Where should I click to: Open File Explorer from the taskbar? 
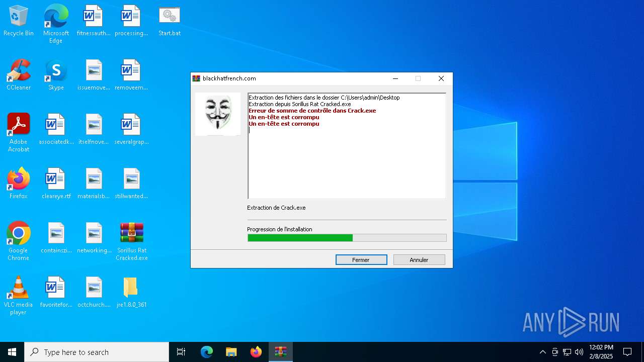point(231,352)
